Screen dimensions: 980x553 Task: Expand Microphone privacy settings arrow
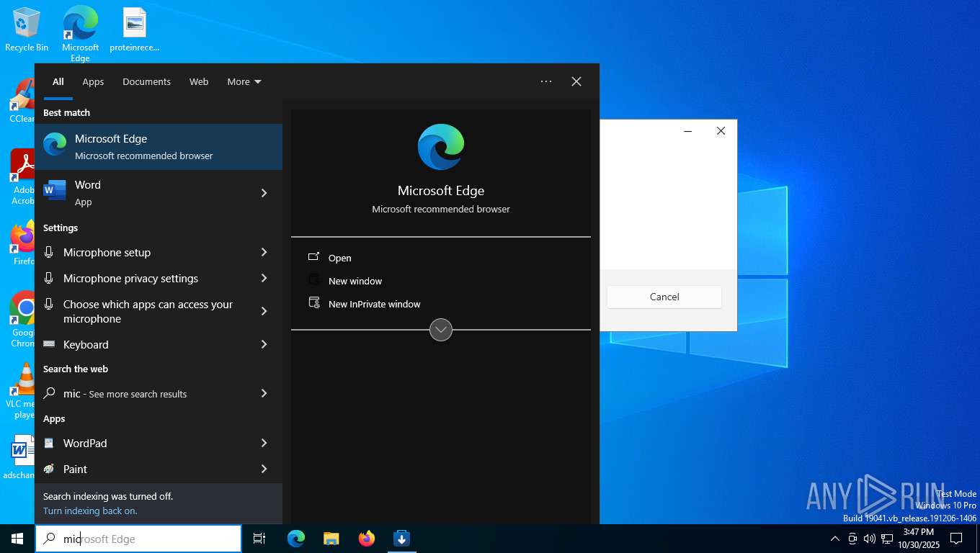coord(264,278)
